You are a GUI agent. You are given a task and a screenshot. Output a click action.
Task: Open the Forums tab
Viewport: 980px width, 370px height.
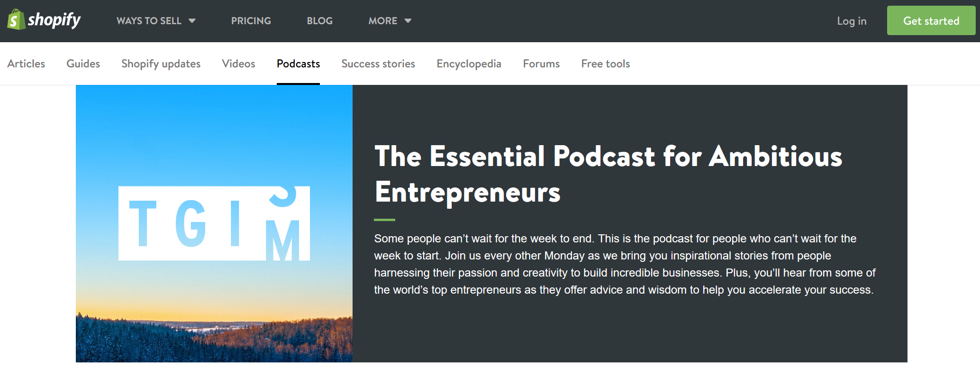click(541, 64)
